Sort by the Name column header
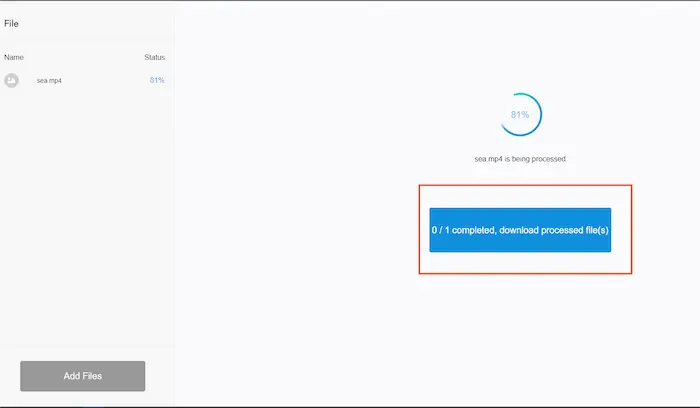Screen dimensions: 700x408 click(x=14, y=58)
